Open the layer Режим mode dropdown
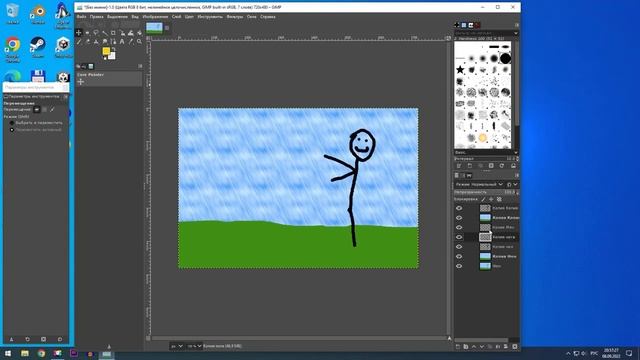Screen dimensions: 640x360 (480, 184)
